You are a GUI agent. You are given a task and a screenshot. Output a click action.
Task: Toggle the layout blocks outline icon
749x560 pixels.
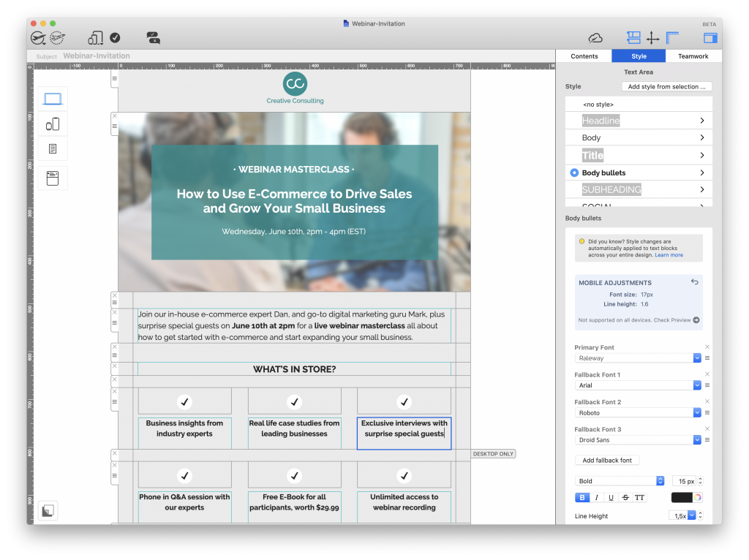pos(633,37)
